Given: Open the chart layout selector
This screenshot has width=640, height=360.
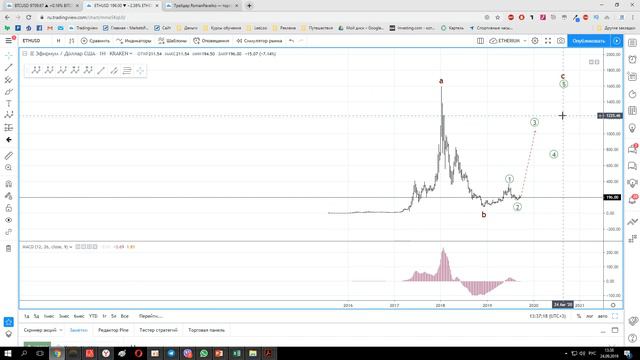Looking at the screenshot, I should (x=480, y=41).
